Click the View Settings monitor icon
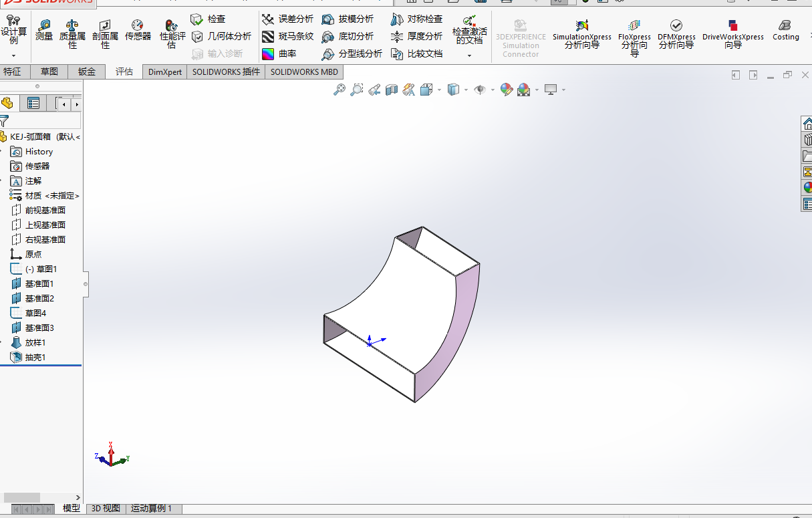The height and width of the screenshot is (518, 812). pos(551,90)
